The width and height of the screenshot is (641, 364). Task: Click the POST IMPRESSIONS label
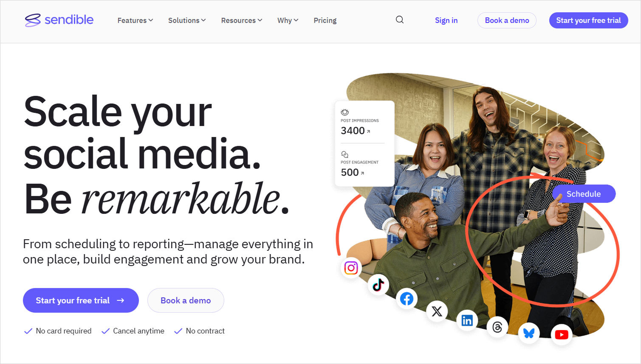point(360,120)
